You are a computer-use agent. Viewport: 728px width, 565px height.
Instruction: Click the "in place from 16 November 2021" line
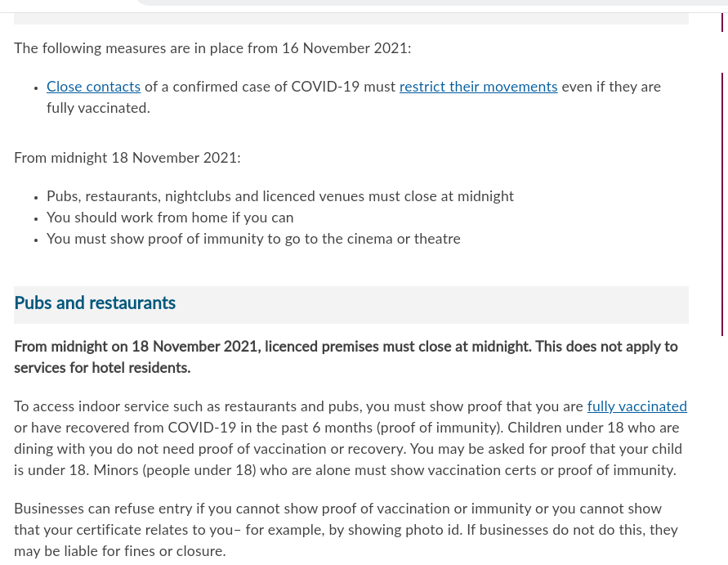coord(212,49)
